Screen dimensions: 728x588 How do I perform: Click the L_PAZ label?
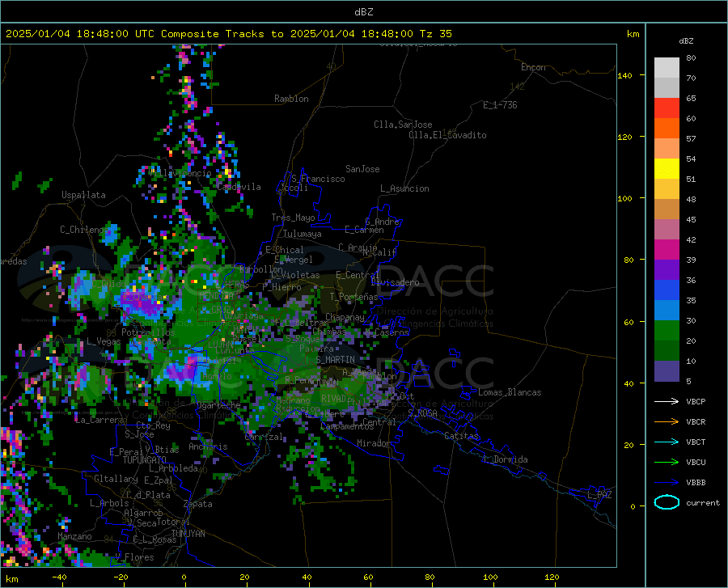pos(599,495)
